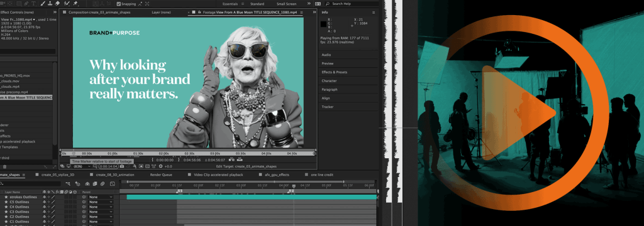Select the Brush tool in the toolbar
Screen dimensions: 644x226
42,4
